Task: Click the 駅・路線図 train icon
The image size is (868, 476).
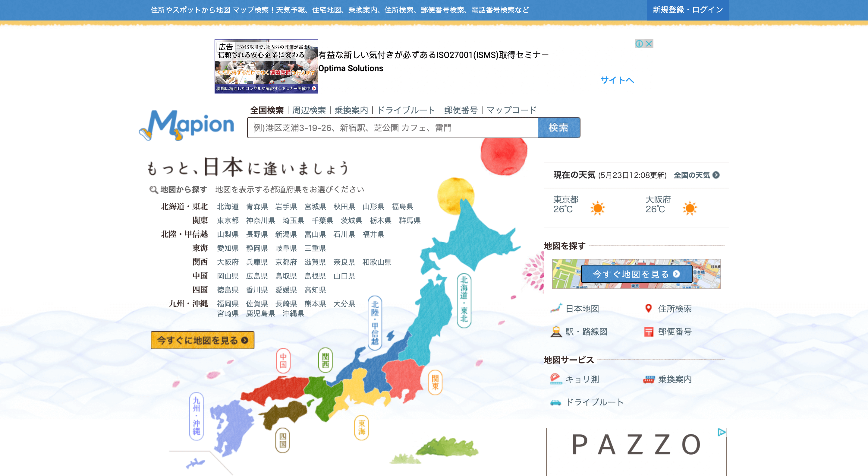Action: click(x=556, y=332)
